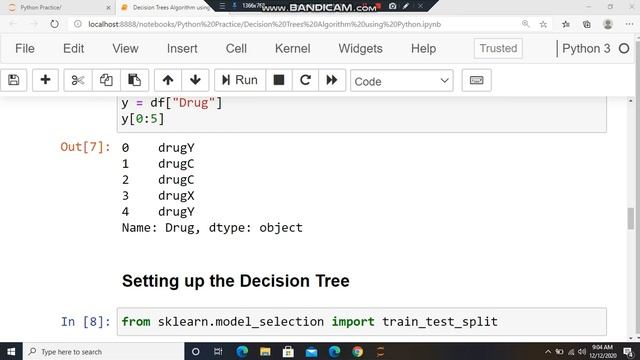Screen dimensions: 640x360
Task: Open Mail app from taskbar
Action: [x=311, y=351]
